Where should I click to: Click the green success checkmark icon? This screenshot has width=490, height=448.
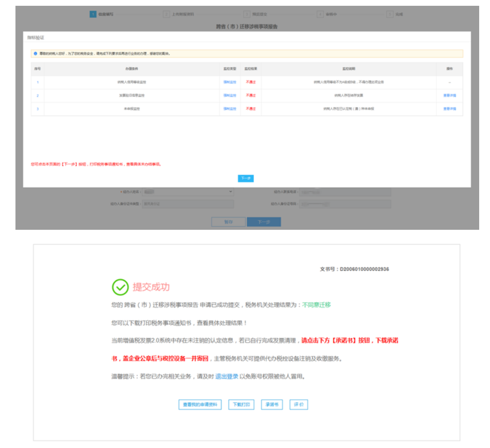pyautogui.click(x=120, y=287)
